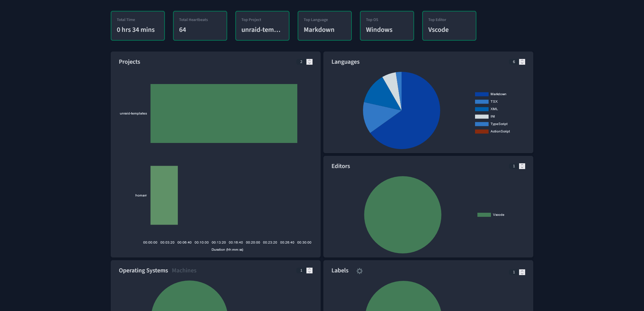Click the homarr bar in Projects chart
The width and height of the screenshot is (644, 311).
pyautogui.click(x=164, y=195)
